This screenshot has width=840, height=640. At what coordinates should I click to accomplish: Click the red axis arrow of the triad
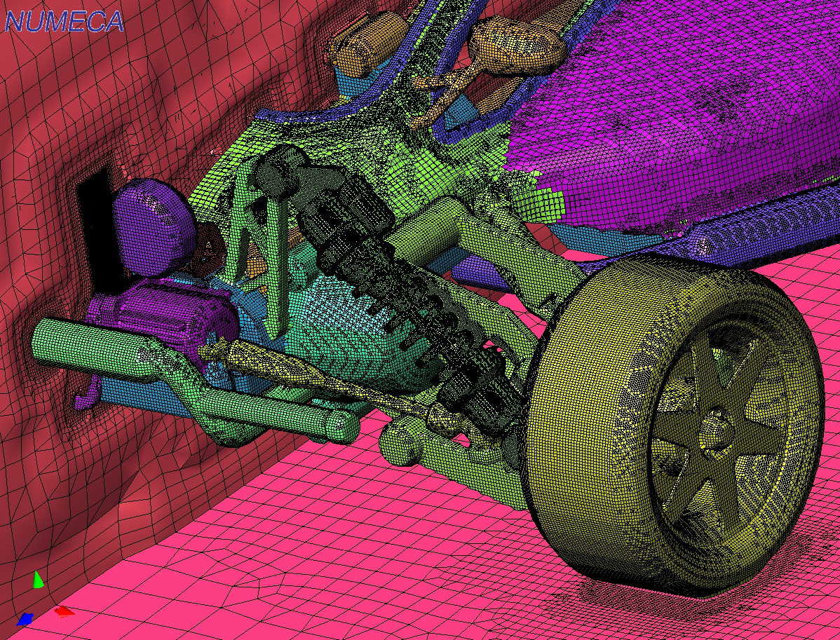click(65, 611)
